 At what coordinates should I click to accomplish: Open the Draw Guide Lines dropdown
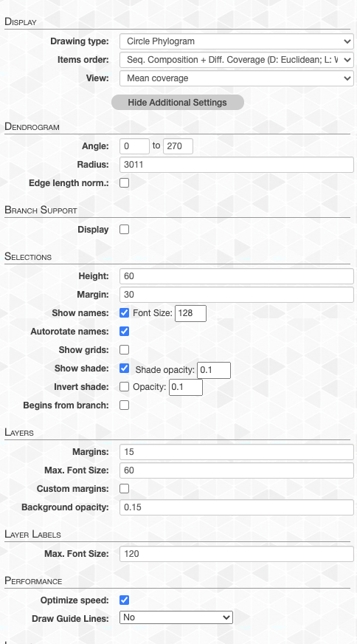coord(176,617)
